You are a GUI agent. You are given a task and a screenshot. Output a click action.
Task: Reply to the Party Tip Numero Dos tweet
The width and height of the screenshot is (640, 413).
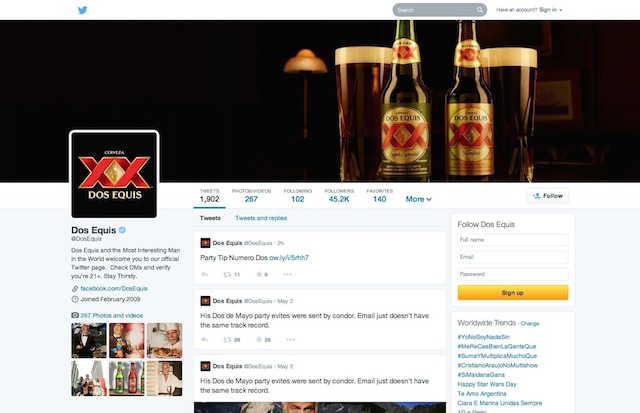[204, 273]
